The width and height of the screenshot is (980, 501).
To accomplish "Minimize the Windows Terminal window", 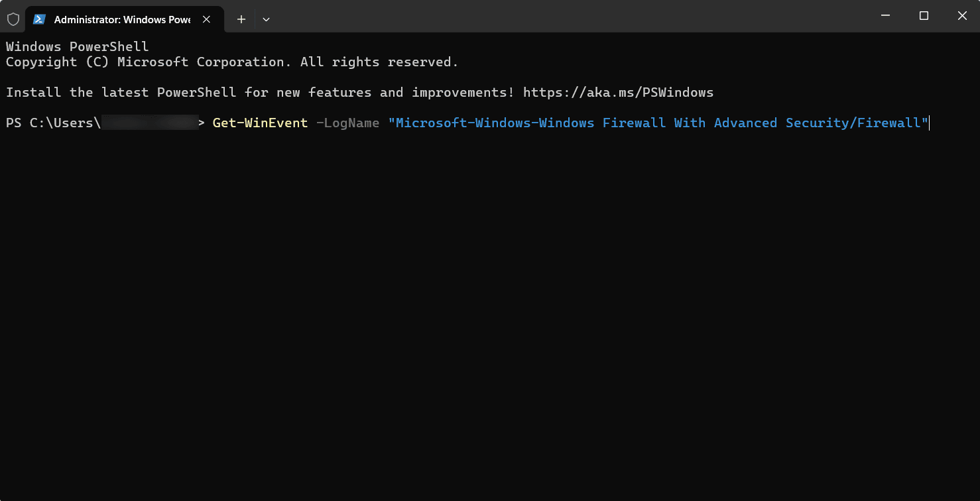I will [x=885, y=15].
